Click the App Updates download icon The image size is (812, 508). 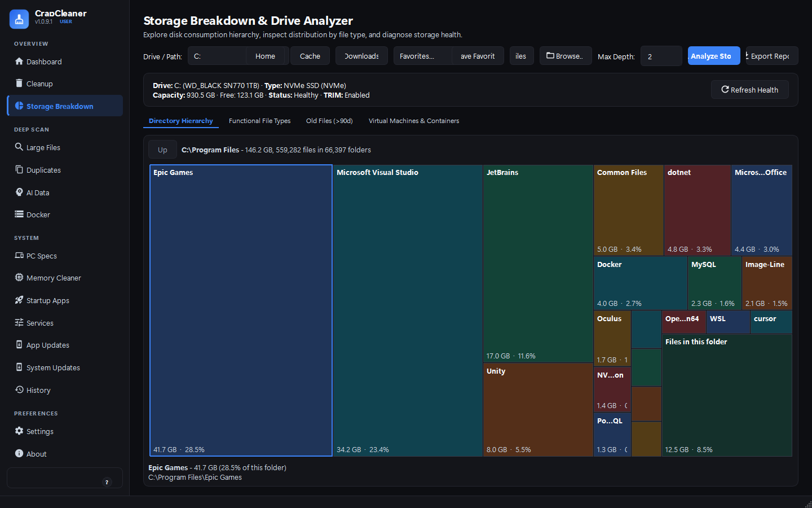coord(19,345)
